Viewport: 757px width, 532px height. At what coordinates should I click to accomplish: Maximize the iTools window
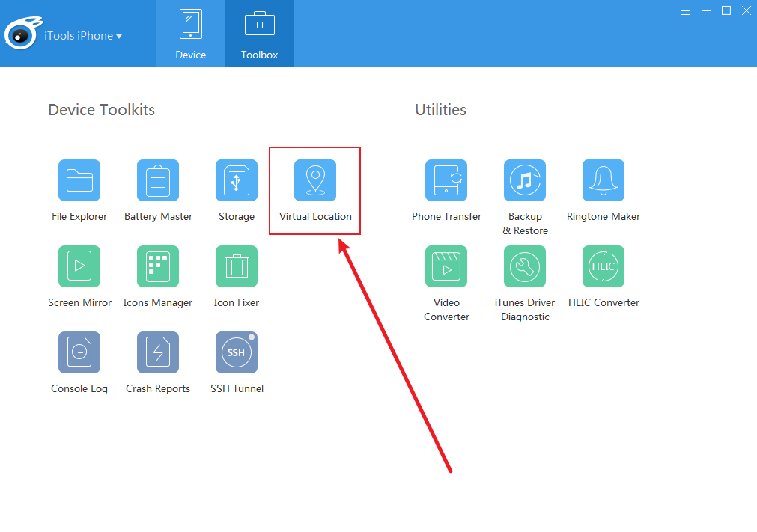coord(726,10)
